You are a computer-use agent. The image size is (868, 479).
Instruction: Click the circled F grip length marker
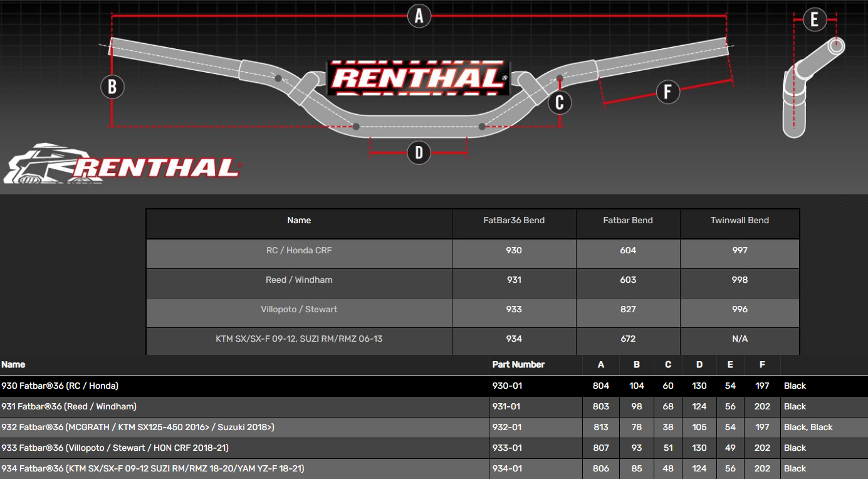click(667, 92)
